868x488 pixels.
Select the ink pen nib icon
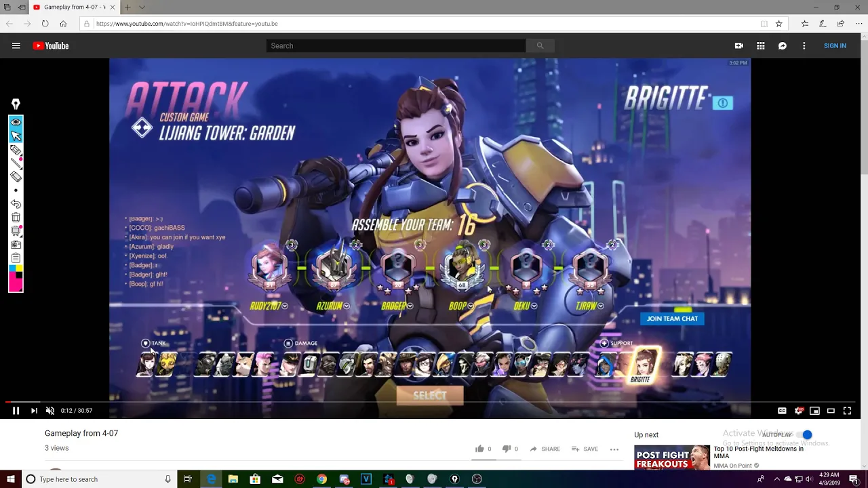[16, 104]
